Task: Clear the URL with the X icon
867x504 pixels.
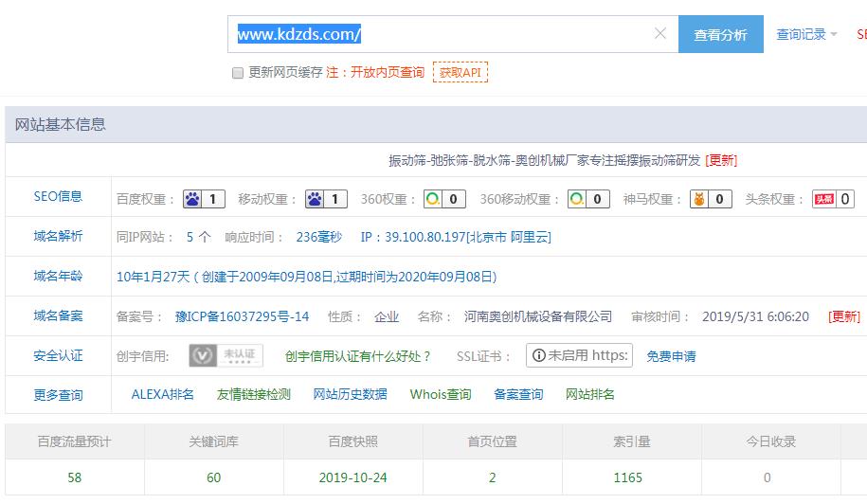Action: click(x=660, y=34)
